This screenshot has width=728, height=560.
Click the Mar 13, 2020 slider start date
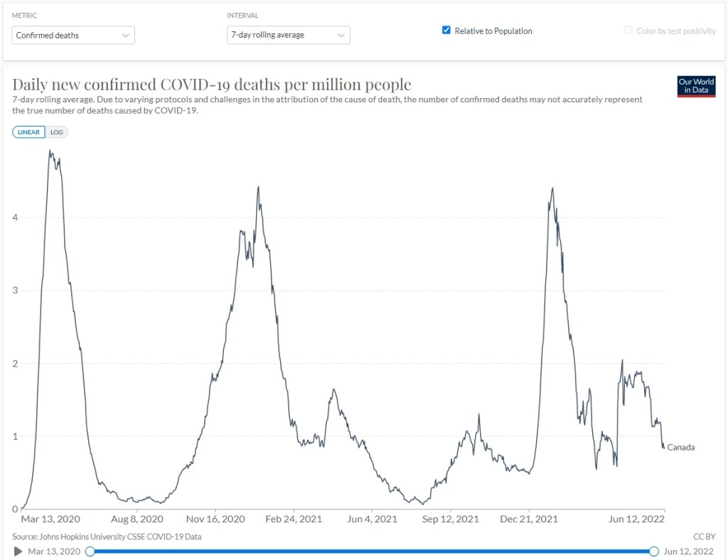54,551
